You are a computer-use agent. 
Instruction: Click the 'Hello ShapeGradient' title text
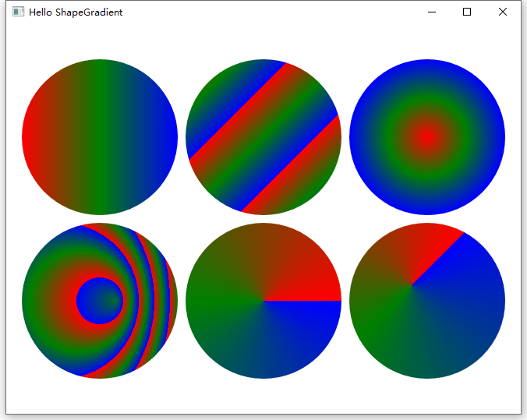[76, 12]
